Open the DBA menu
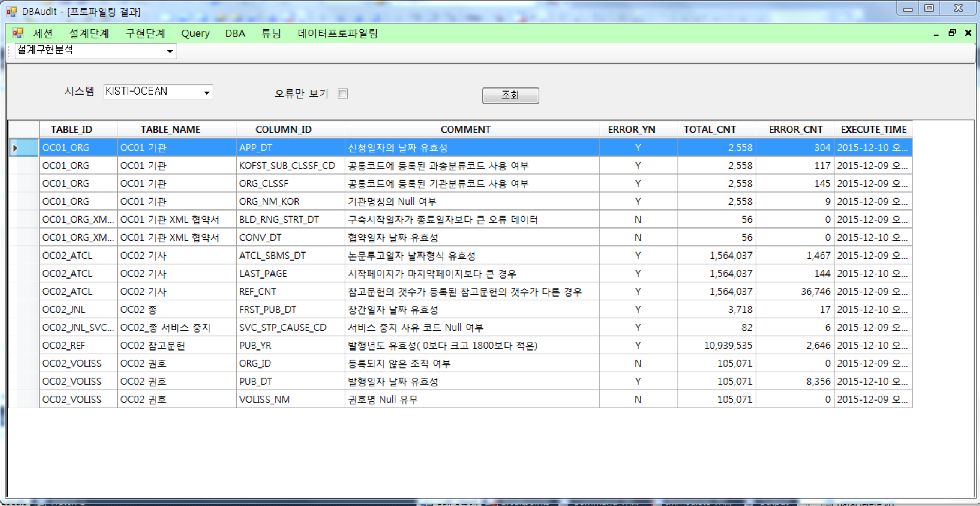This screenshot has height=506, width=980. pyautogui.click(x=235, y=33)
